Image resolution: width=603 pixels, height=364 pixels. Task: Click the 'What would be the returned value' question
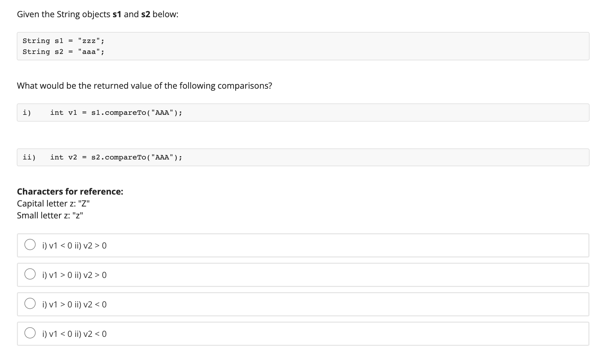pyautogui.click(x=144, y=86)
